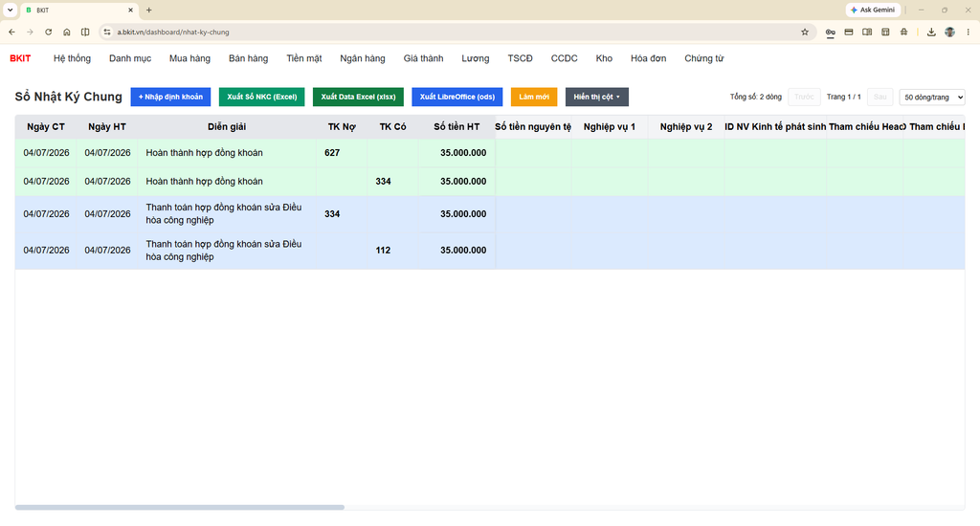
Task: Click the Ngày CT column header
Action: pos(46,127)
